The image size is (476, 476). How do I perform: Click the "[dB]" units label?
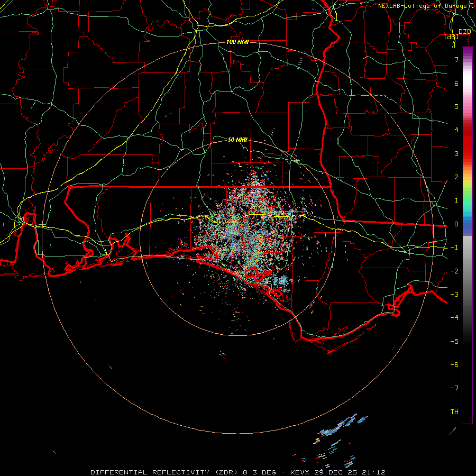452,37
